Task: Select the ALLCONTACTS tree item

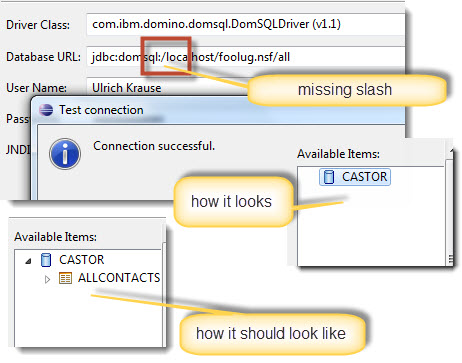Action: tap(110, 278)
